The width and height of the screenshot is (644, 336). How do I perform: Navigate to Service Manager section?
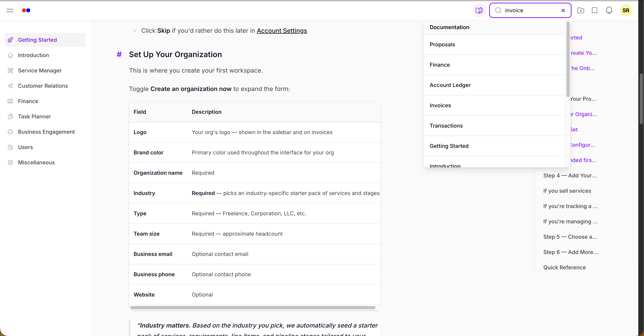coord(45,70)
